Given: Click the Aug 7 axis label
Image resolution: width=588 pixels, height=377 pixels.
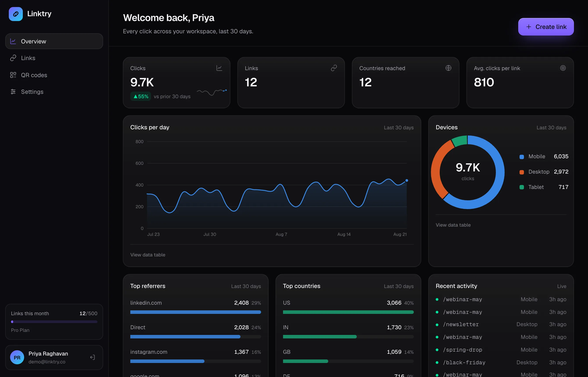Looking at the screenshot, I should click(x=281, y=234).
